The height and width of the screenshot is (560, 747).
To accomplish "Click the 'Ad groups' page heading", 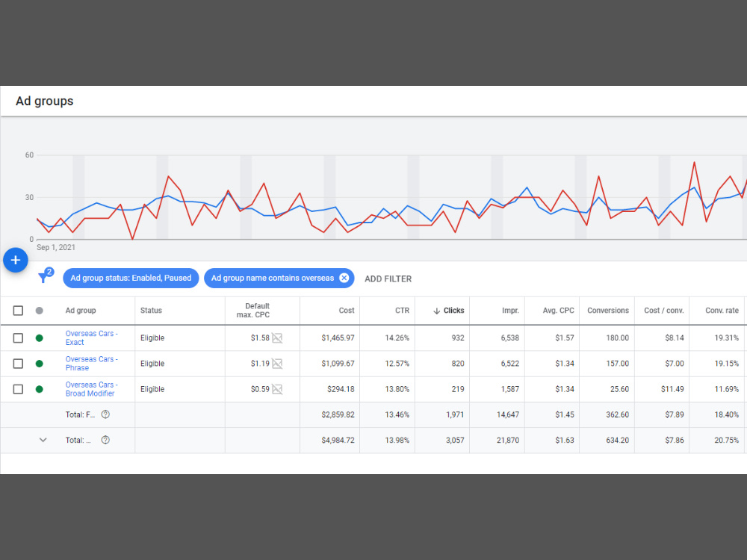I will [x=44, y=101].
